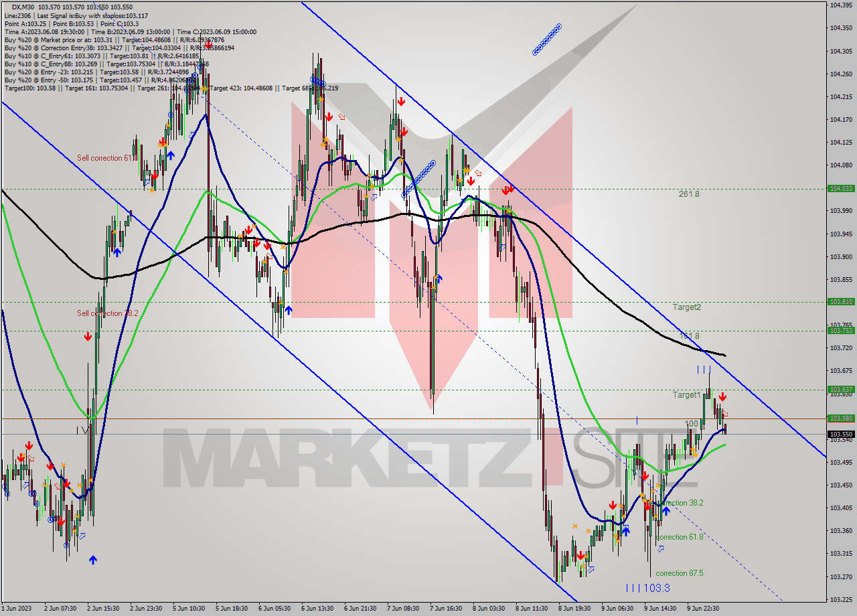The height and width of the screenshot is (616, 857).
Task: Select the 103.225 price axis value
Action: [x=841, y=599]
